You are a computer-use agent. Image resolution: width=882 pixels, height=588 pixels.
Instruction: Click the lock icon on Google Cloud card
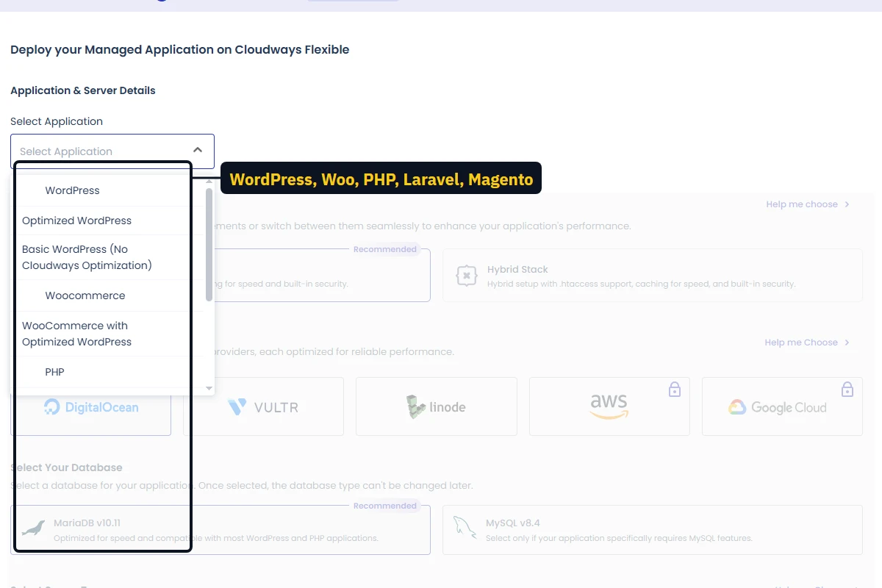tap(847, 390)
